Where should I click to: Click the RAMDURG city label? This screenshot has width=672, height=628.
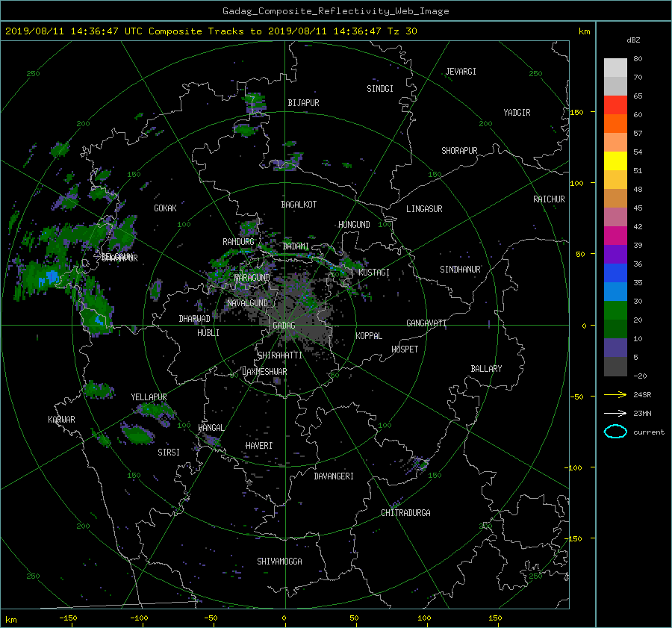[238, 242]
